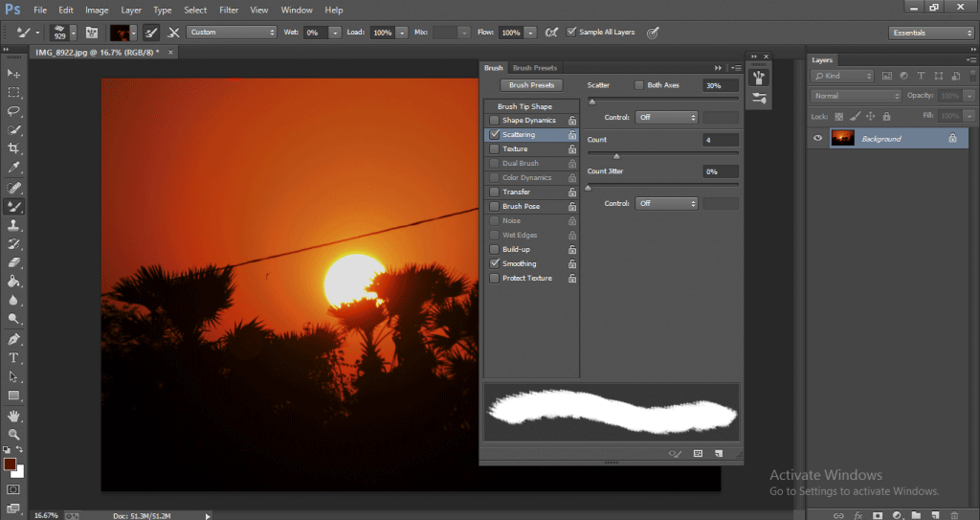Click the Brush Presets button
This screenshot has height=520, width=980.
pyautogui.click(x=531, y=85)
